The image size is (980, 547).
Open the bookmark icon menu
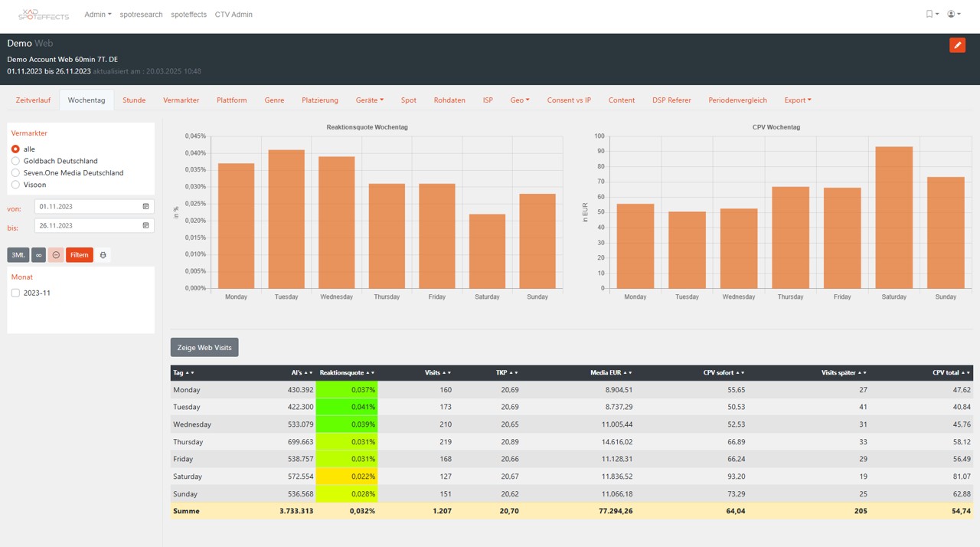pos(932,15)
